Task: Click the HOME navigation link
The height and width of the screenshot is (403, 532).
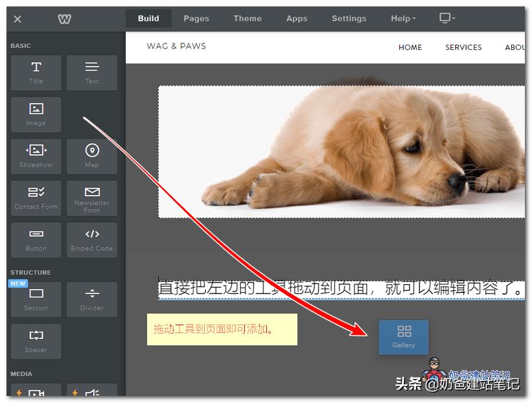Action: point(410,47)
